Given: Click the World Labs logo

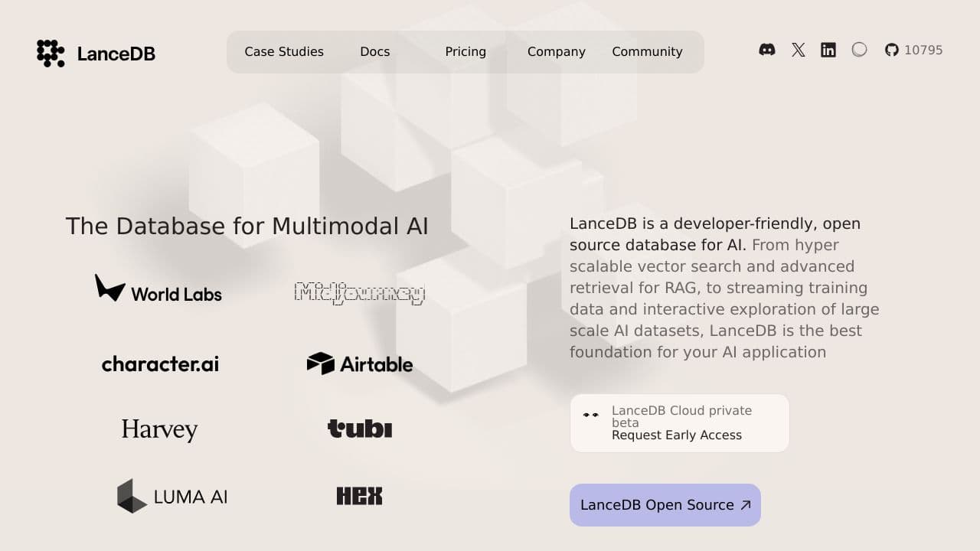Looking at the screenshot, I should click(x=158, y=289).
